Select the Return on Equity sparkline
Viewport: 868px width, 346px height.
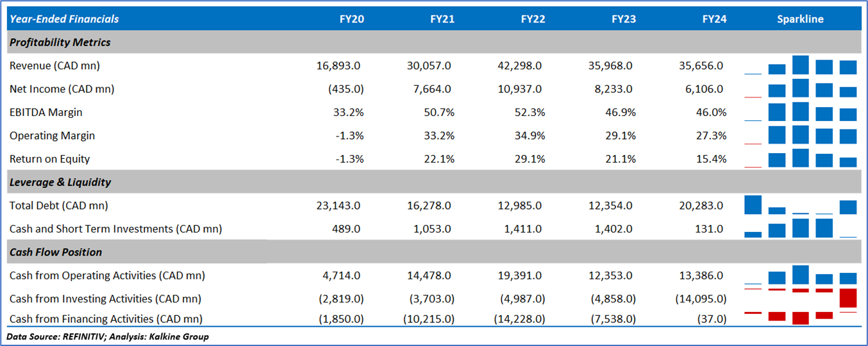tap(800, 159)
